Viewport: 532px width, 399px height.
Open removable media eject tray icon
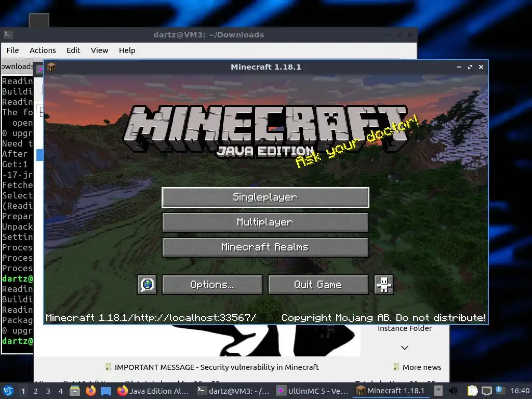click(438, 391)
